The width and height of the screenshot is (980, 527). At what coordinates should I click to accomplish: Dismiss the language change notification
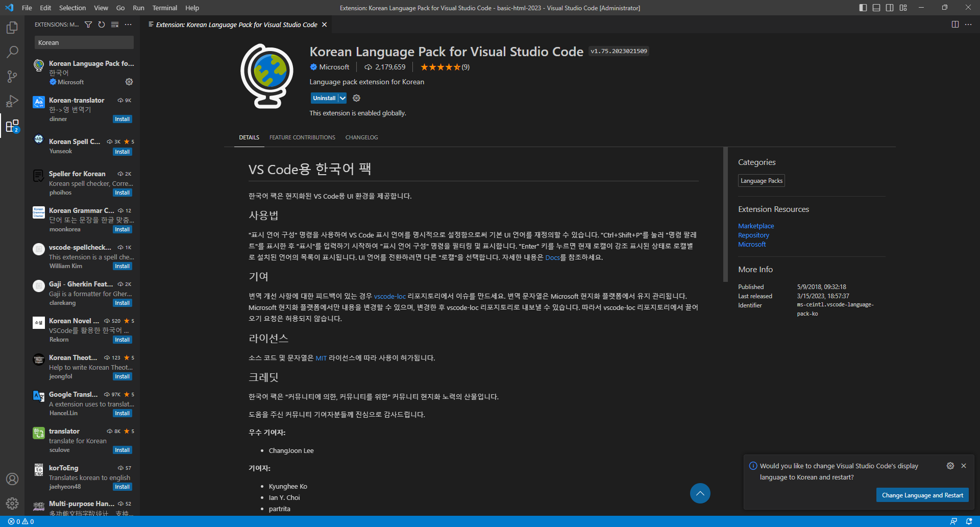[964, 466]
